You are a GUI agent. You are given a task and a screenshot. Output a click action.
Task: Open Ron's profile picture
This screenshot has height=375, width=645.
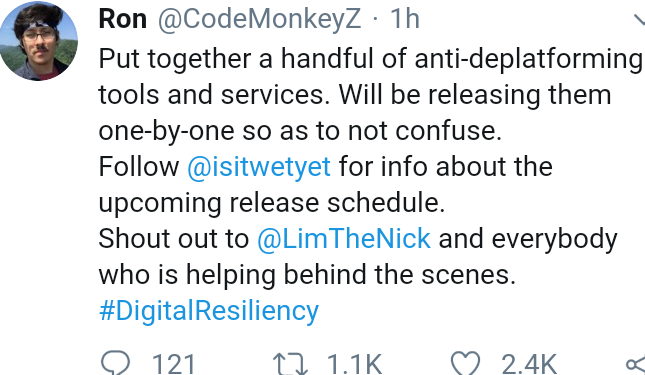point(39,41)
